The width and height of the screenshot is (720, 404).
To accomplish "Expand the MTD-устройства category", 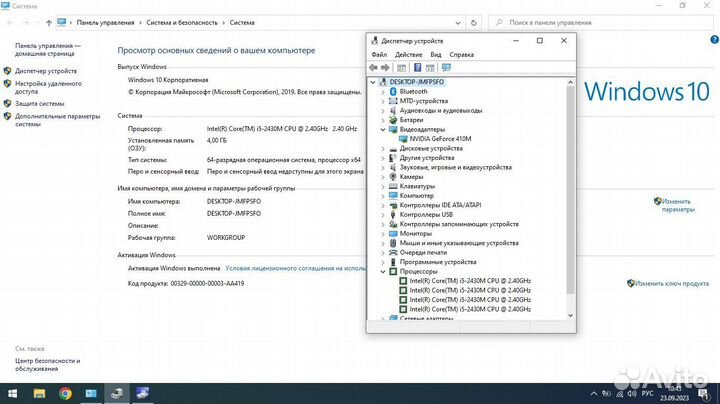I will (383, 101).
